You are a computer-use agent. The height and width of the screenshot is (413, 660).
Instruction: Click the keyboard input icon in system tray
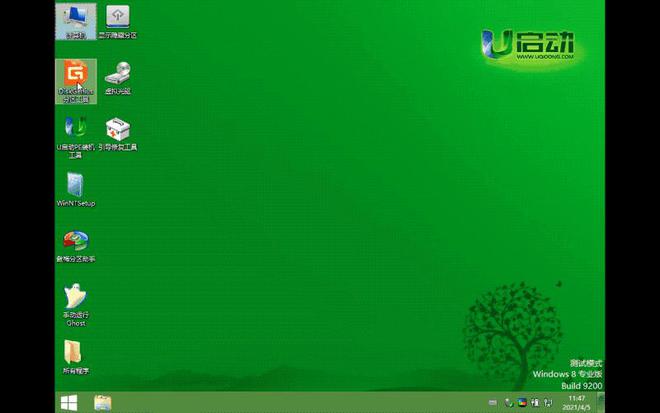[x=492, y=403]
